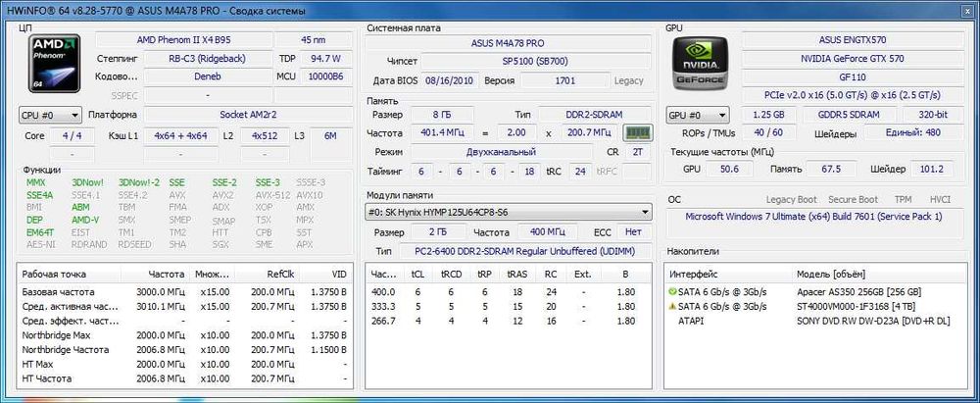Click the 45 nm process value

tap(314, 40)
